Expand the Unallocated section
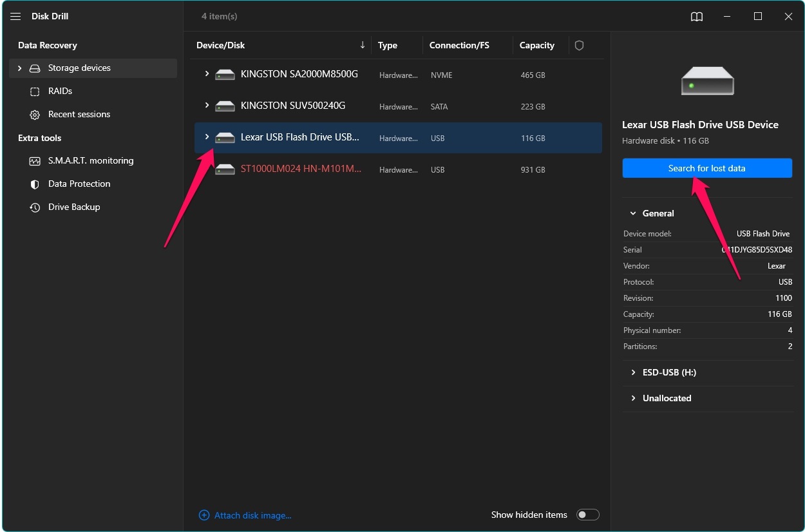 [x=707, y=399]
